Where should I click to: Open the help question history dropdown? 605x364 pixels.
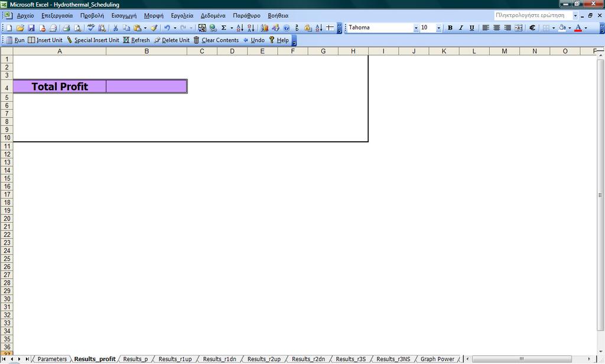tap(575, 15)
